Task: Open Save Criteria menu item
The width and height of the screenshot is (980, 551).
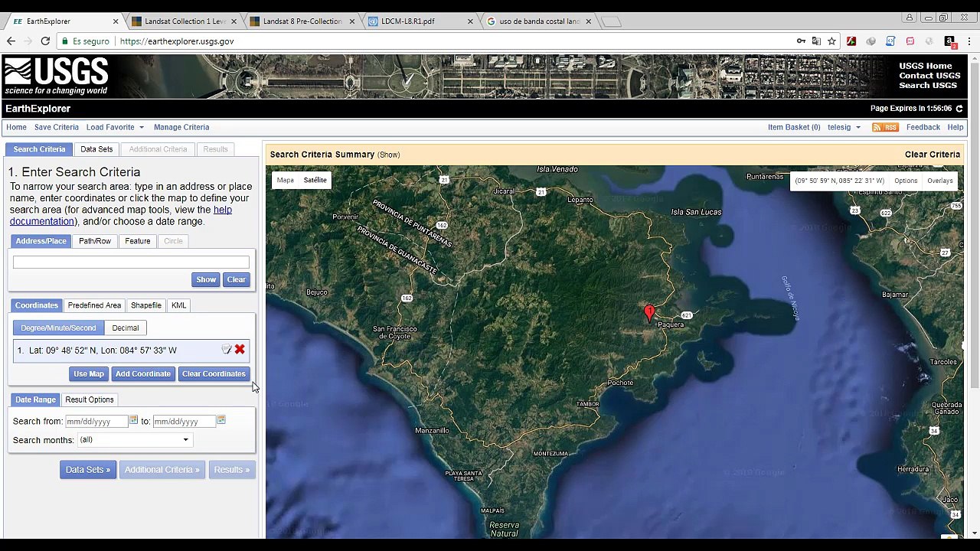Action: (x=57, y=127)
